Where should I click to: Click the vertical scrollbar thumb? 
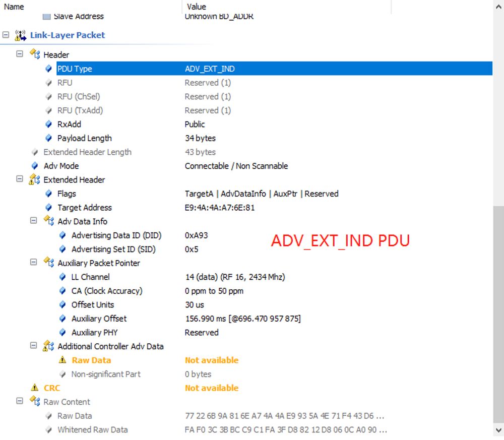coord(498,312)
